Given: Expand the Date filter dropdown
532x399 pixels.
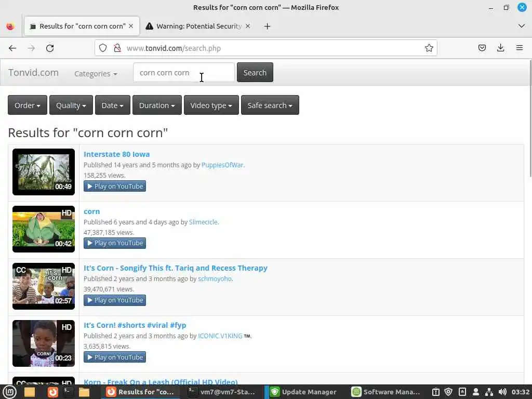Looking at the screenshot, I should coord(113,105).
